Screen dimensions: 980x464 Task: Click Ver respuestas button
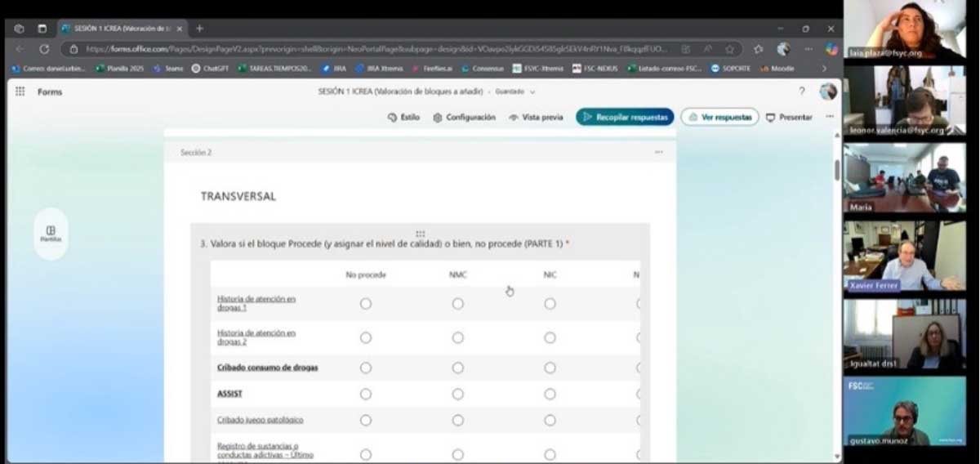coord(720,118)
